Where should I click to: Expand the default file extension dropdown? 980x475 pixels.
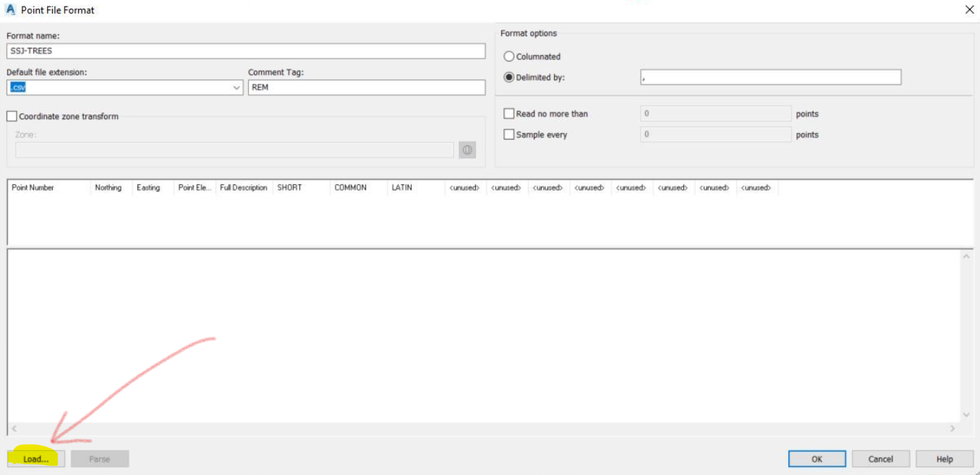pyautogui.click(x=237, y=87)
